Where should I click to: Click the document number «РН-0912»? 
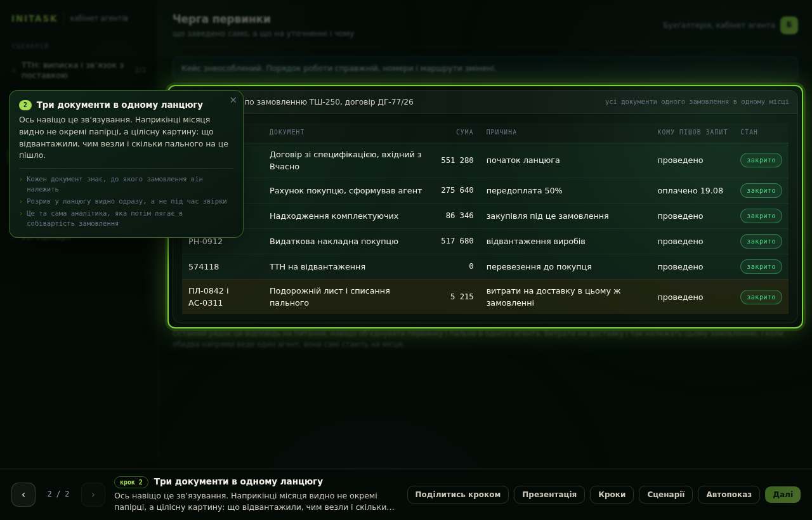pyautogui.click(x=206, y=242)
